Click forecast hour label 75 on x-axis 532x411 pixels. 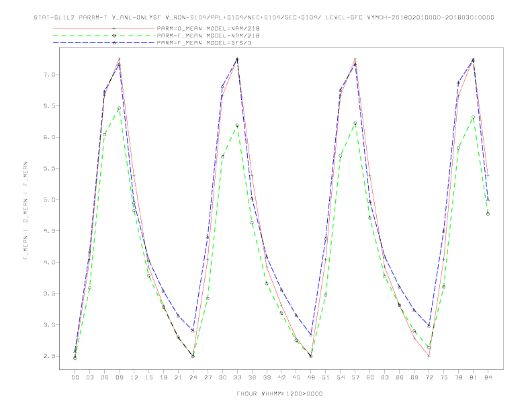tap(444, 377)
